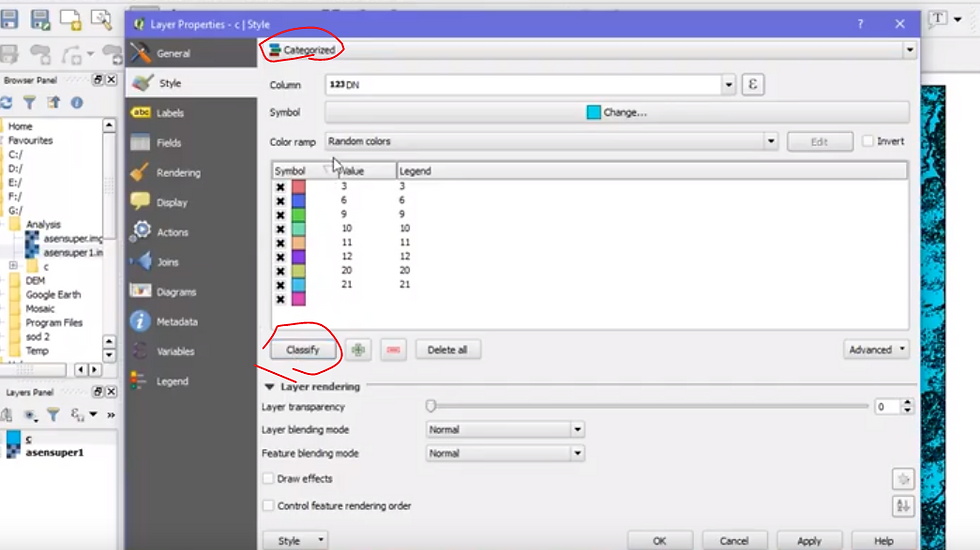
Task: Open the Style menu button at bottom
Action: tap(295, 541)
